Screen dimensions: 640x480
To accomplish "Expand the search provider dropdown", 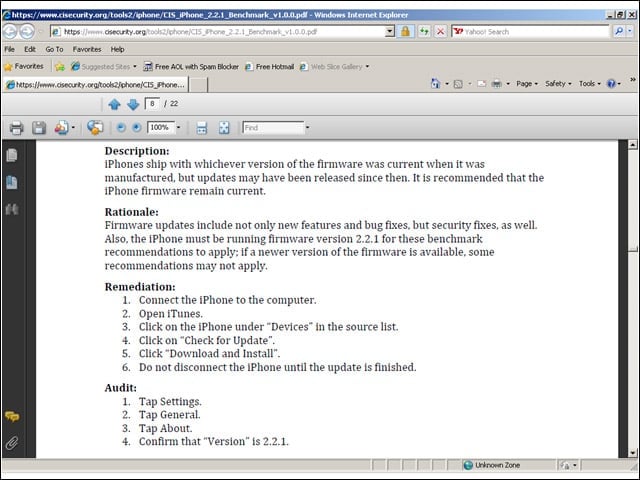I will click(630, 31).
